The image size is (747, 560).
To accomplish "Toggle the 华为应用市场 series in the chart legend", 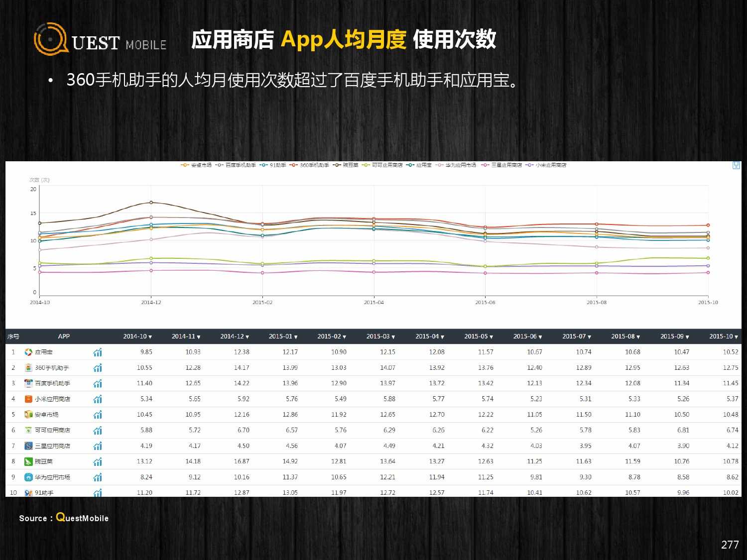I will pyautogui.click(x=456, y=165).
